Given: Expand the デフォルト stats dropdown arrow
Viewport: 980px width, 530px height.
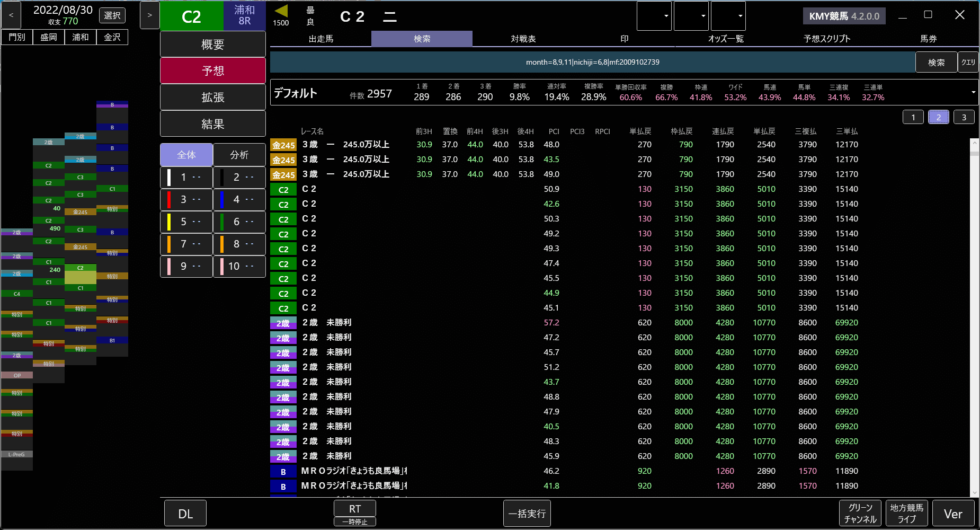Looking at the screenshot, I should click(973, 92).
